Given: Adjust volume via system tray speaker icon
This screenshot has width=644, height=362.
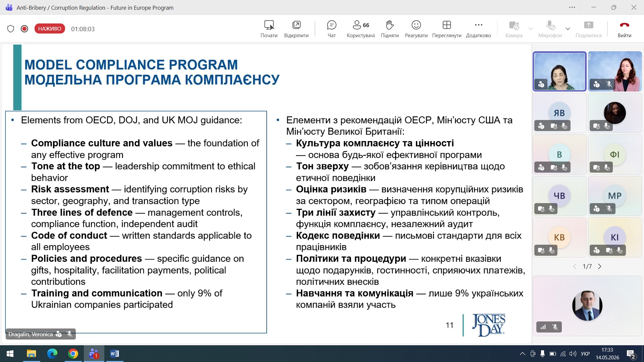Looking at the screenshot, I should [573, 354].
